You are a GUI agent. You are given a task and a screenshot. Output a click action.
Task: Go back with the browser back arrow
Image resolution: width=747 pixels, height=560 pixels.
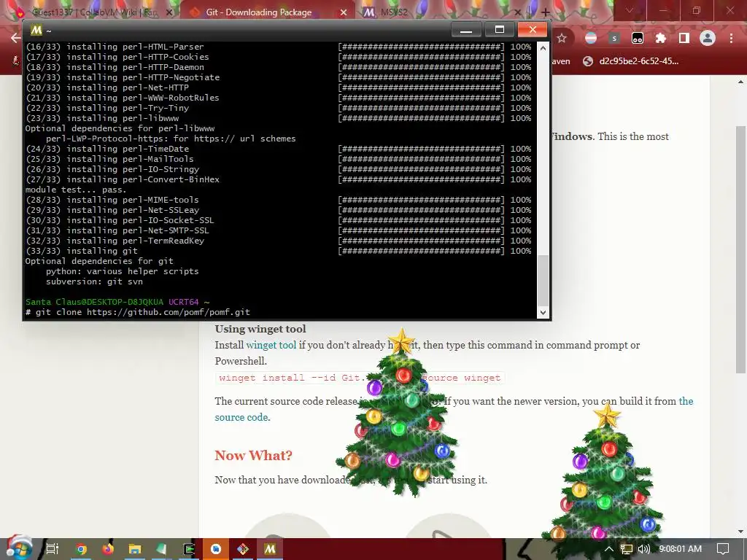pos(15,38)
